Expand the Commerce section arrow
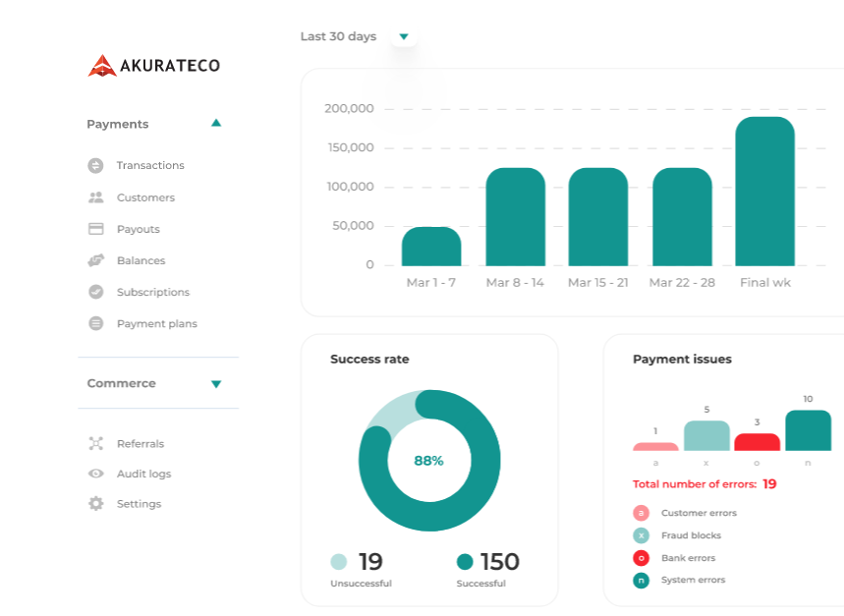The height and width of the screenshot is (616, 844). pos(216,384)
